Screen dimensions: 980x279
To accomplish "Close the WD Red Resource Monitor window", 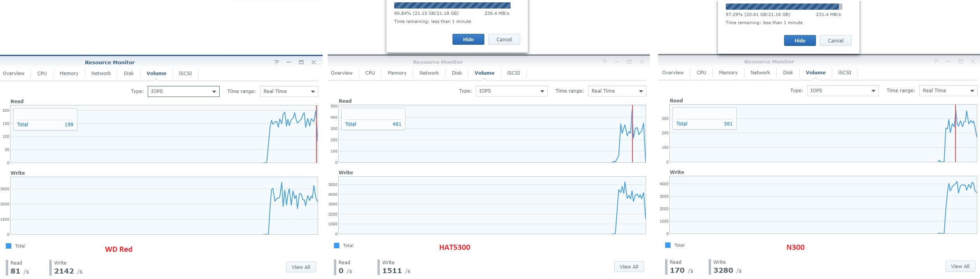I will point(314,62).
